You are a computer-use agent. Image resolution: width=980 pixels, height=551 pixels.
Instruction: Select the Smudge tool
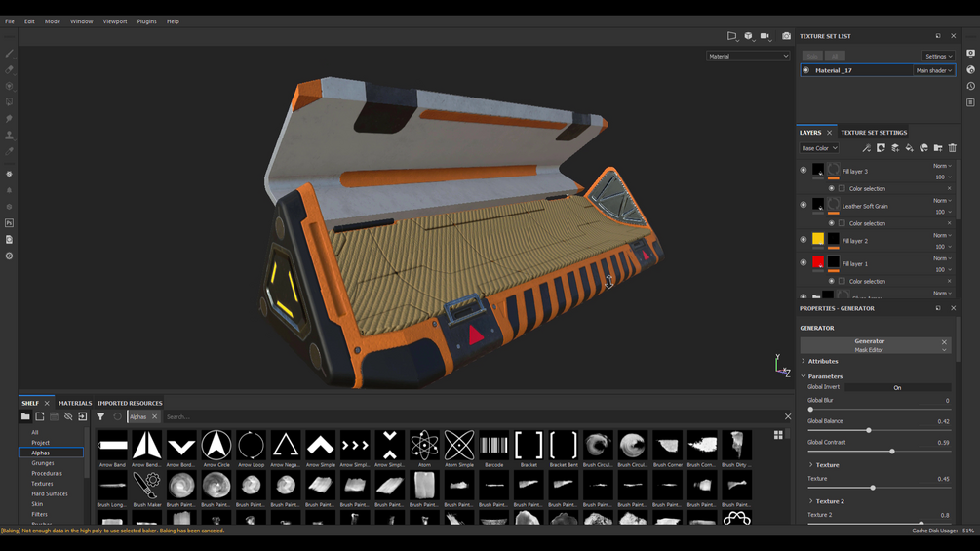pyautogui.click(x=10, y=118)
